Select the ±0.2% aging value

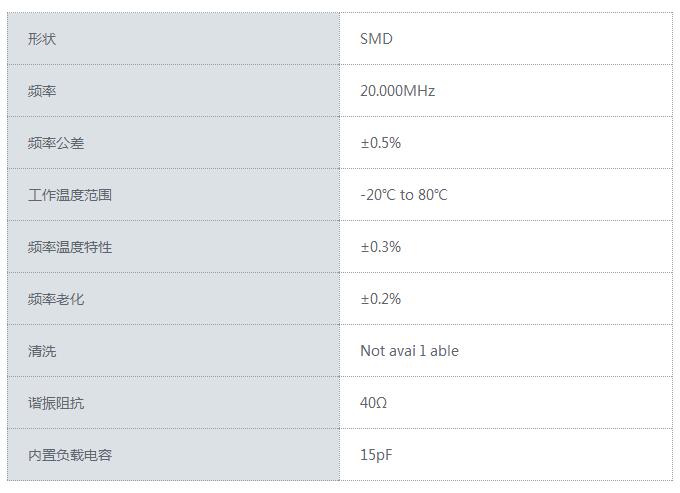click(x=380, y=299)
